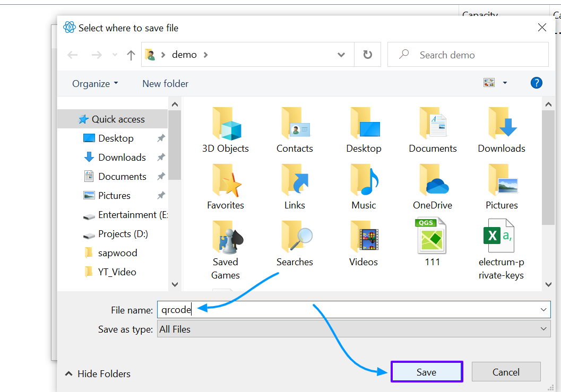
Task: Select the electrum-private-keys Excel file
Action: click(501, 250)
